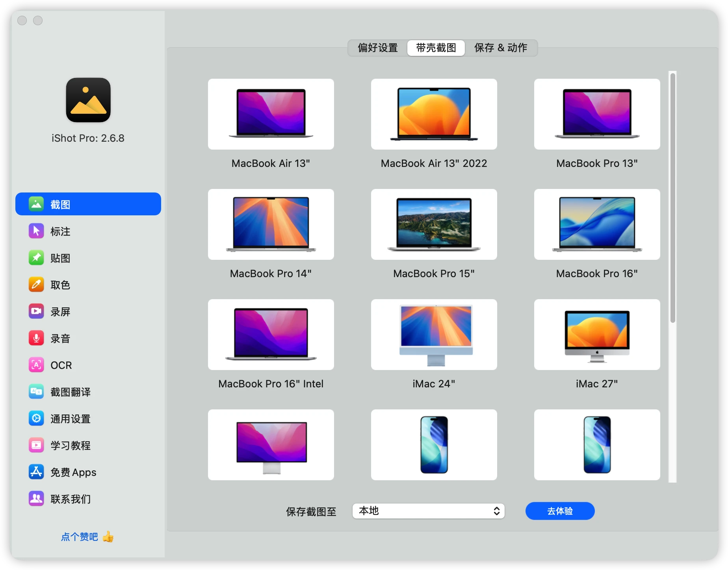
Task: Switch to the 保存 & 动作 tab
Action: pyautogui.click(x=501, y=48)
